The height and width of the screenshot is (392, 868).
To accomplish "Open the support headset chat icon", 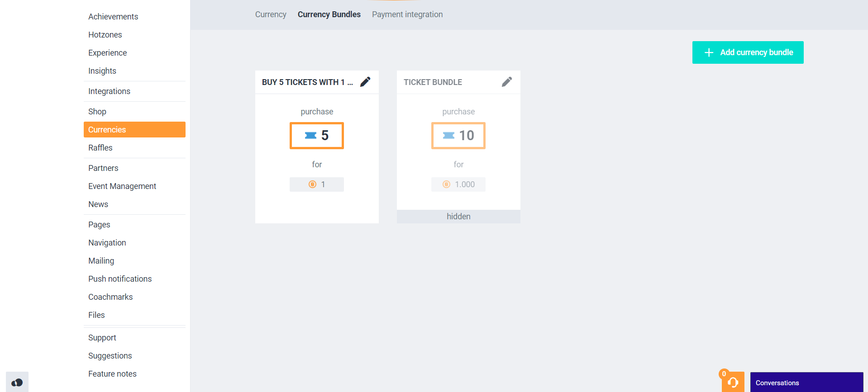I will point(733,383).
